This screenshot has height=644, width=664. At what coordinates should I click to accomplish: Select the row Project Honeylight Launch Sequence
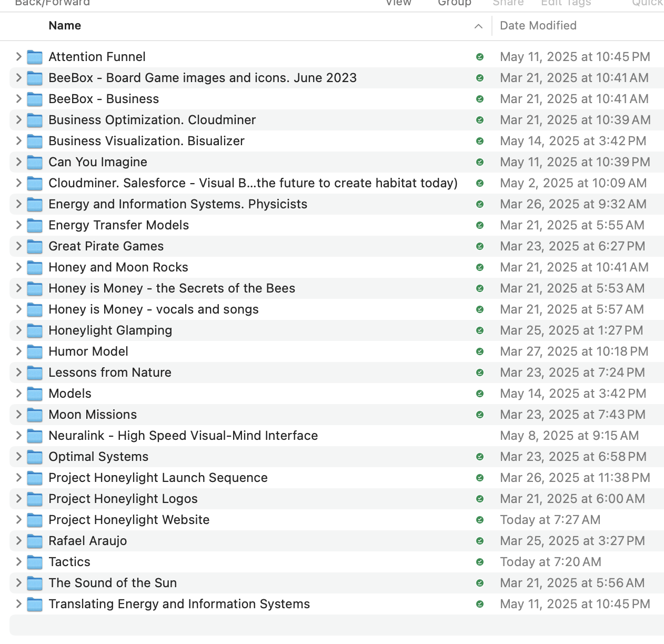tap(337, 478)
